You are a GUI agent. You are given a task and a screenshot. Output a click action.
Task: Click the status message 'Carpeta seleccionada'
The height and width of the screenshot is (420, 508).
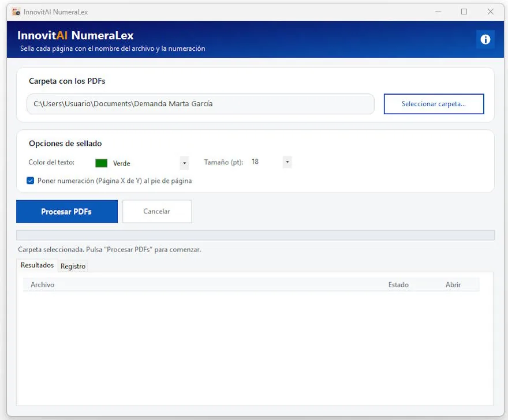(110, 250)
